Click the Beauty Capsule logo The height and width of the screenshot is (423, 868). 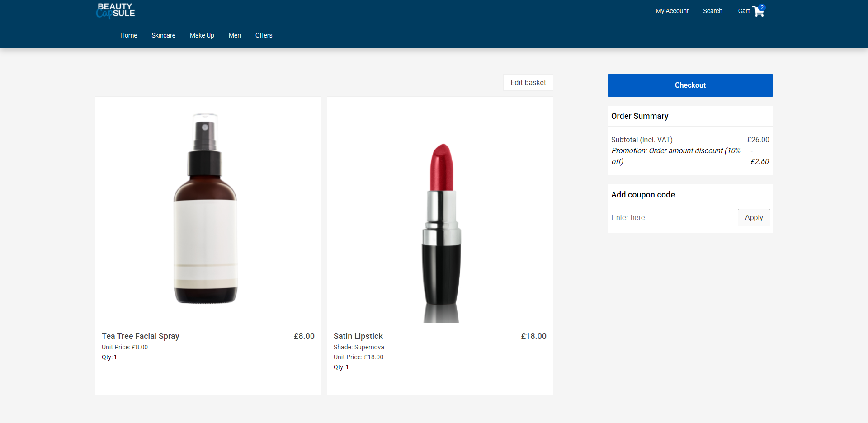pyautogui.click(x=115, y=10)
